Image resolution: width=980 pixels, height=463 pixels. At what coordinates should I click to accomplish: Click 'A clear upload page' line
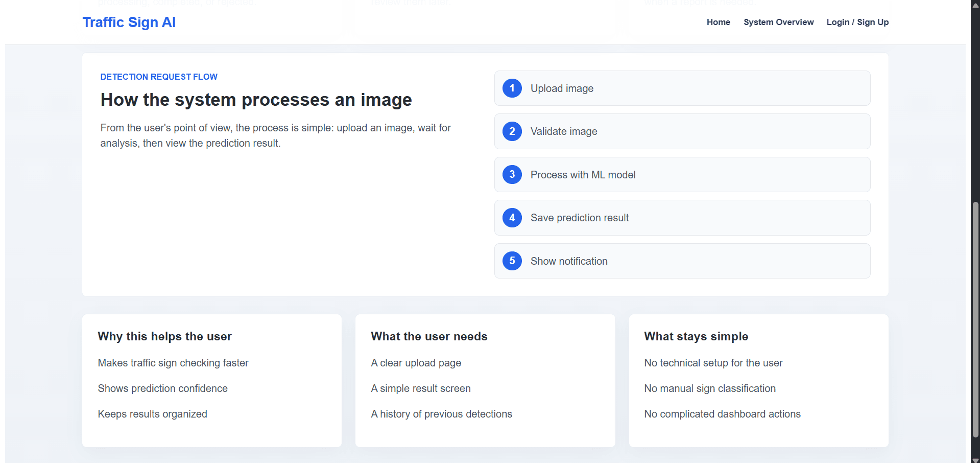(416, 363)
